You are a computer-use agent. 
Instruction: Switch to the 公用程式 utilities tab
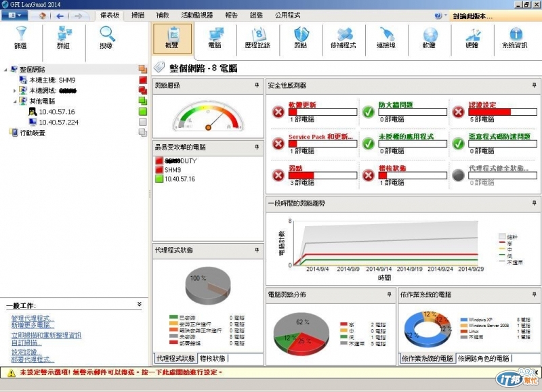tap(287, 15)
